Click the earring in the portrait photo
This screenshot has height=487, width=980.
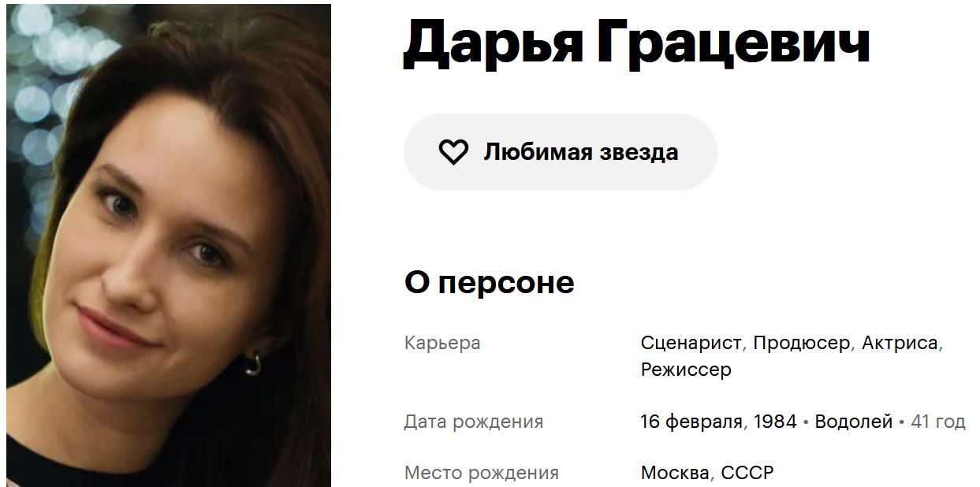point(253,363)
